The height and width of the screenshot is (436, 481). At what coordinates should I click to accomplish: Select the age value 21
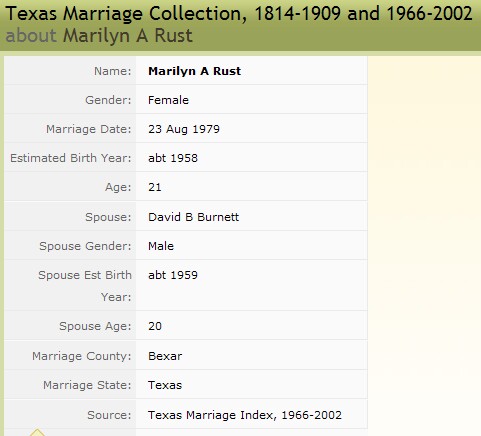pyautogui.click(x=155, y=187)
